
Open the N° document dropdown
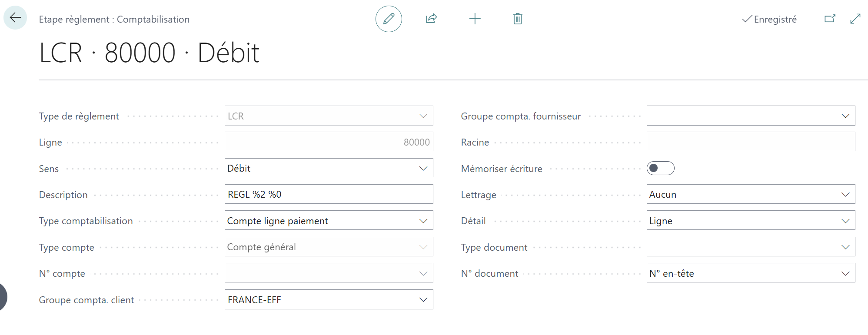tap(750, 273)
